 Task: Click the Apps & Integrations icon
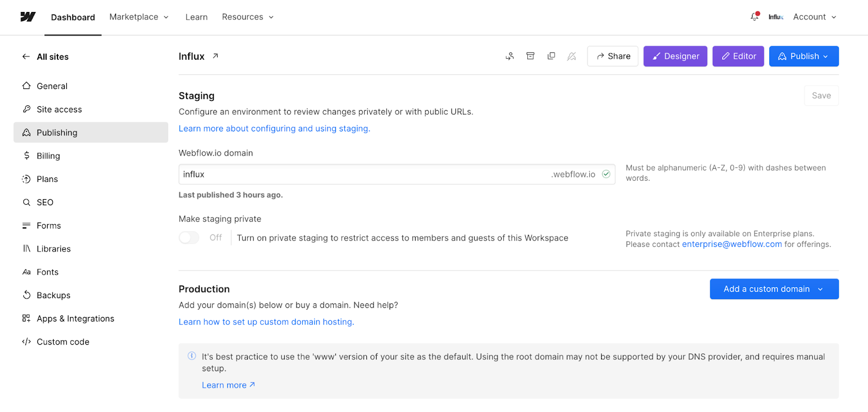tap(27, 319)
